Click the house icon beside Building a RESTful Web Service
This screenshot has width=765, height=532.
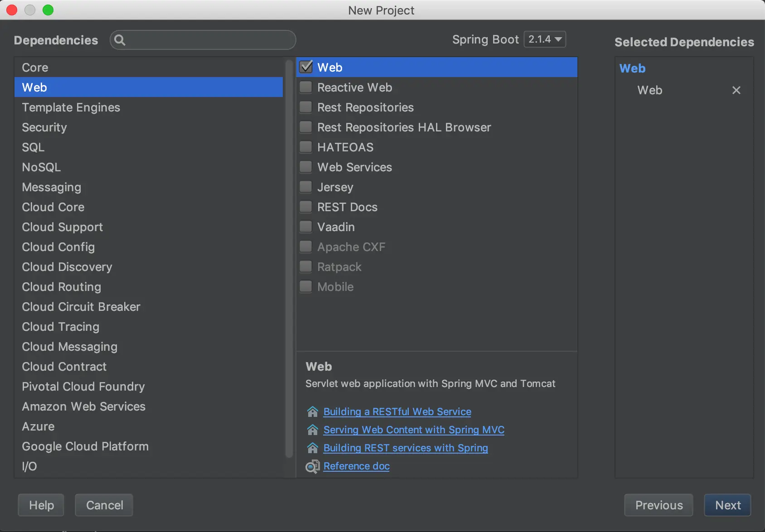pos(312,411)
